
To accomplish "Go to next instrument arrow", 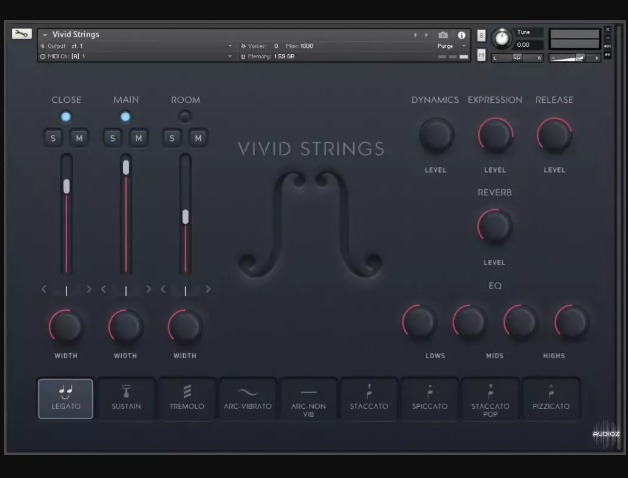I will coord(426,35).
